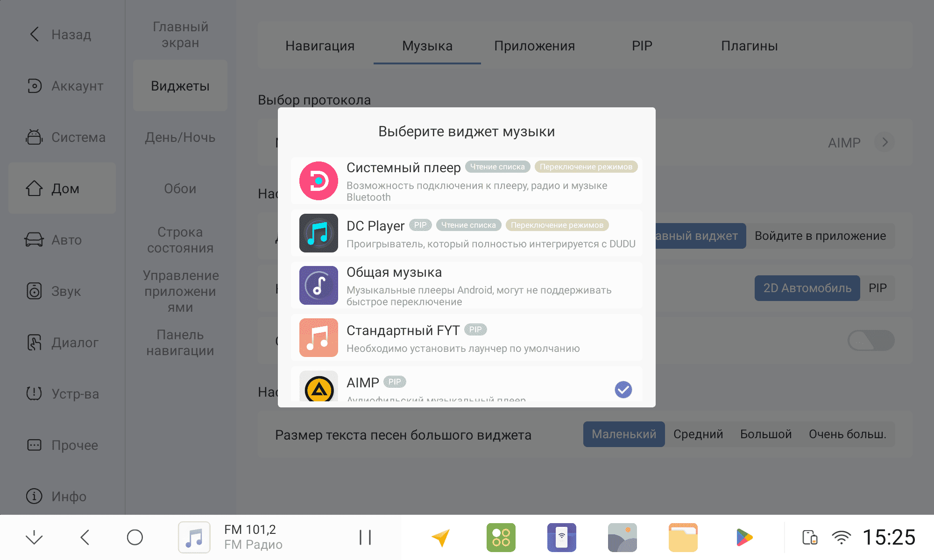Collapse the bar with the down arrow
The width and height of the screenshot is (934, 560).
34,537
